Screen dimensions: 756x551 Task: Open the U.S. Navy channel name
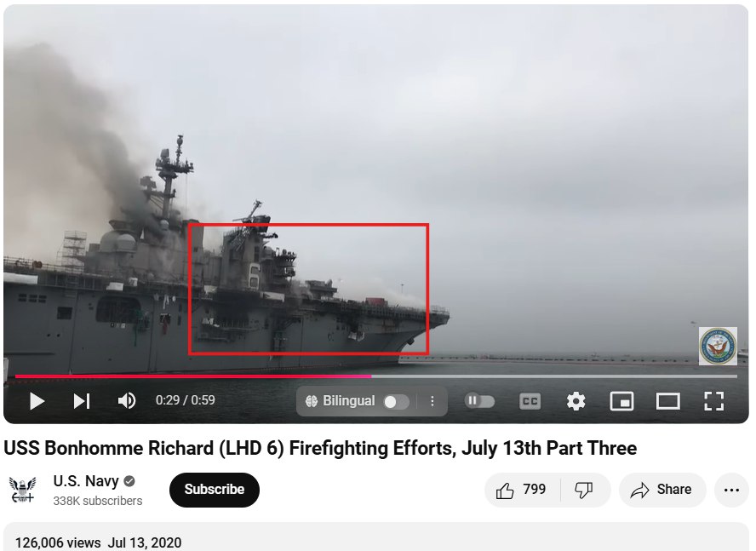pyautogui.click(x=86, y=481)
